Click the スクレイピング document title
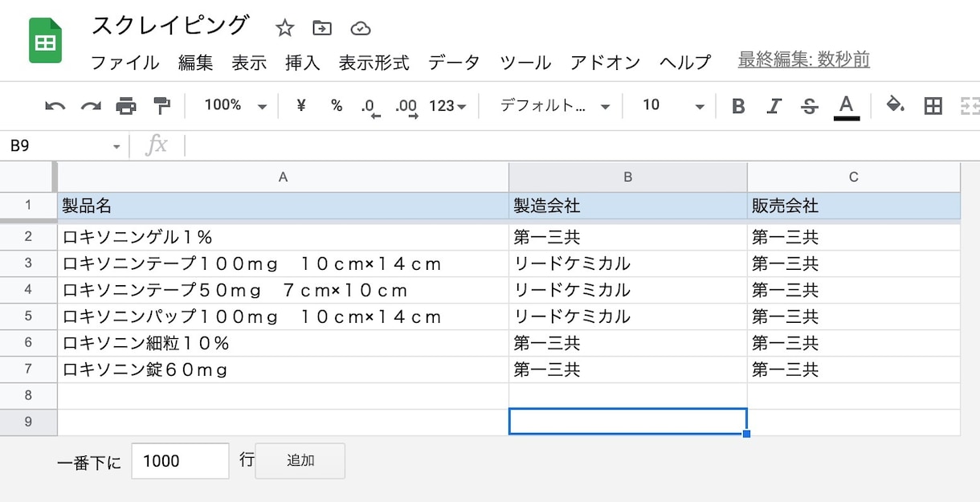 [170, 26]
